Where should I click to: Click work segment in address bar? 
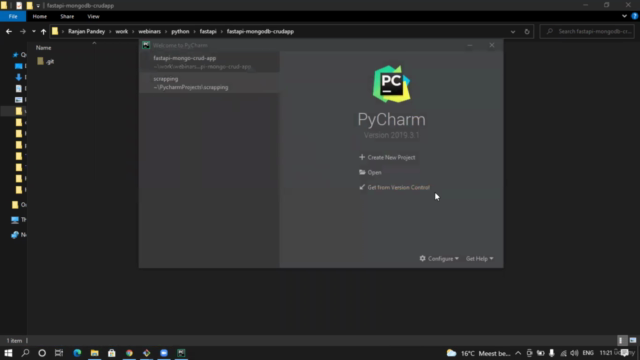pos(122,31)
